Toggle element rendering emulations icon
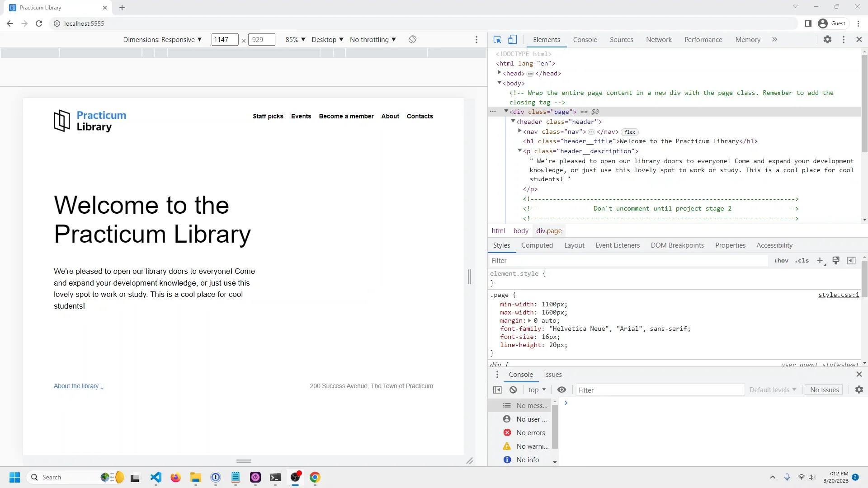 836,261
